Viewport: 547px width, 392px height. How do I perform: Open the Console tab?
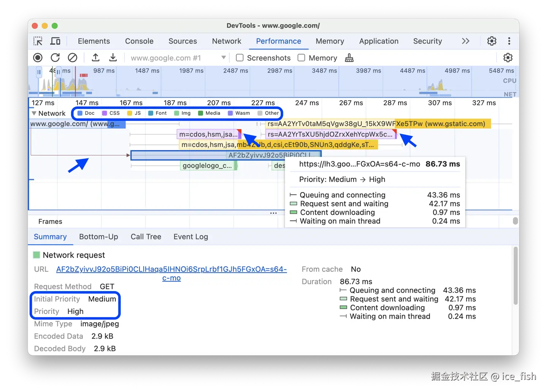[x=139, y=41]
